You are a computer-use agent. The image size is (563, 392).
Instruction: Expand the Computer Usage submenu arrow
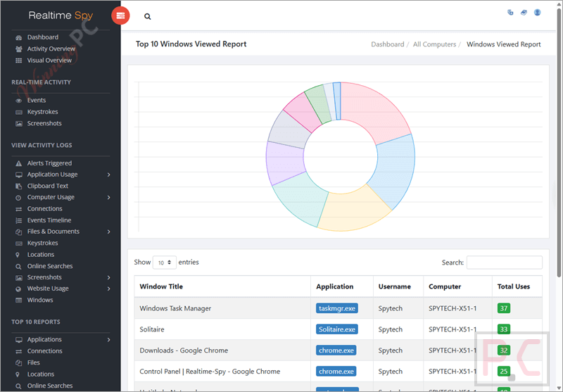[108, 198]
